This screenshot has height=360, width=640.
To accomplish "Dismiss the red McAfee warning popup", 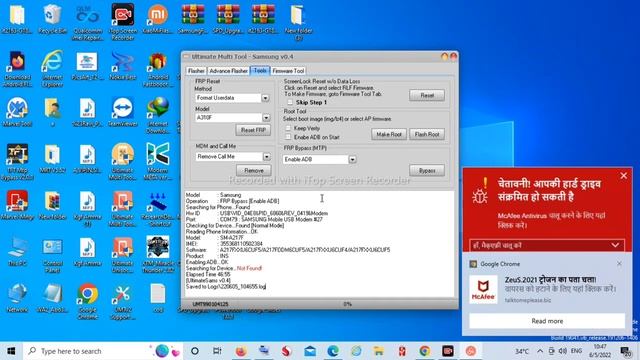I will click(x=624, y=176).
